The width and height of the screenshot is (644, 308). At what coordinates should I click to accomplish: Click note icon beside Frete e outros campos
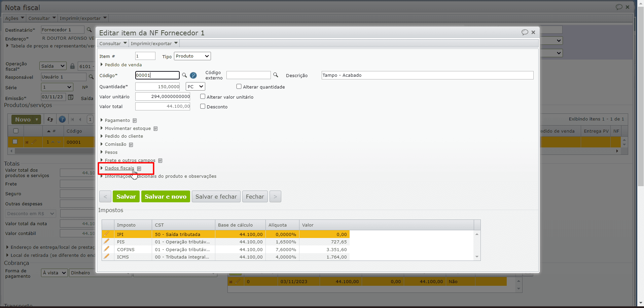(x=160, y=161)
